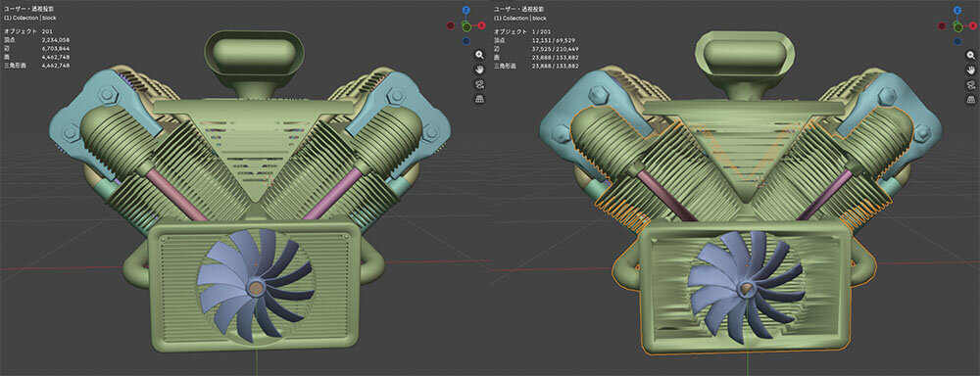Switch perspective/orthographic grid icon in left viewport
This screenshot has width=980, height=376.
[479, 99]
